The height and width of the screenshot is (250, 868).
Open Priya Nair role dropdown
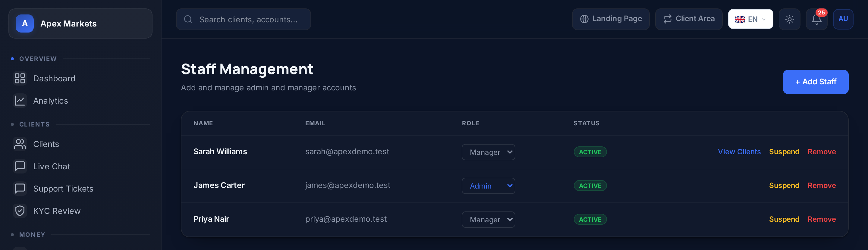488,220
